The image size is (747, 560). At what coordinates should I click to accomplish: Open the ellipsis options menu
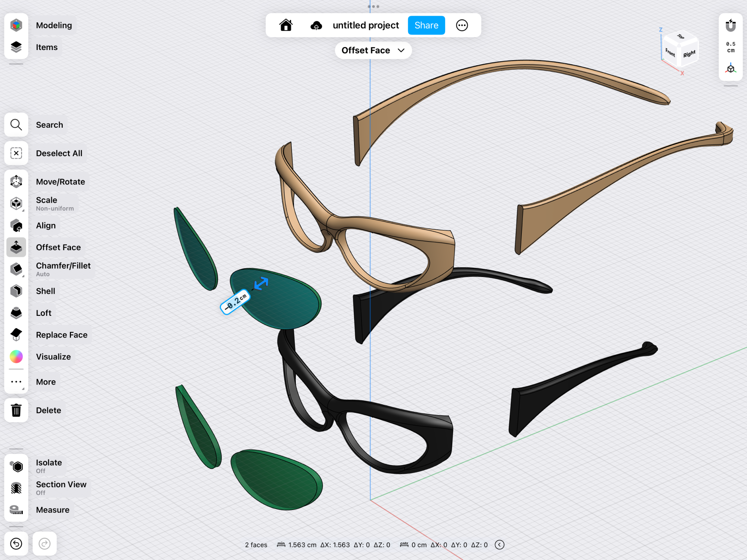tap(462, 25)
